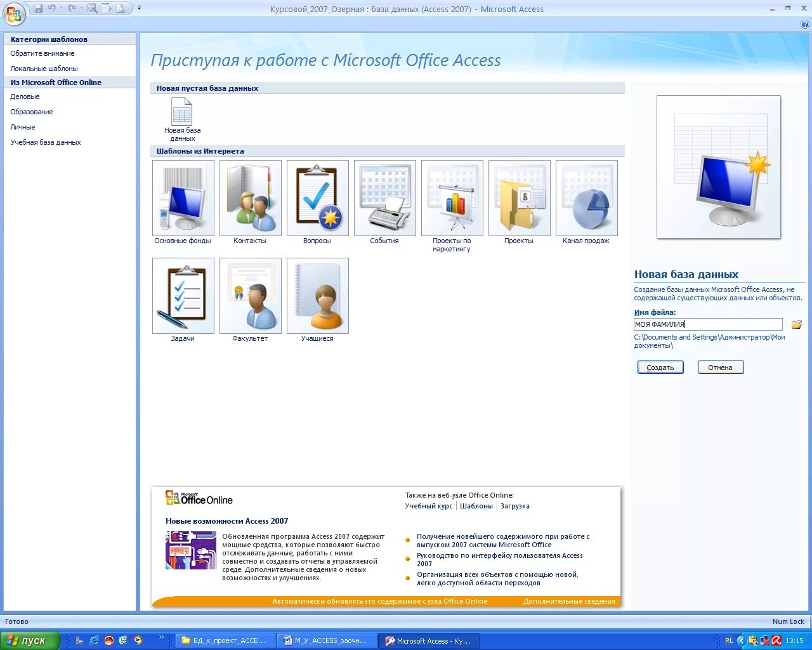Select the Новая база данных blank database icon

pyautogui.click(x=182, y=119)
